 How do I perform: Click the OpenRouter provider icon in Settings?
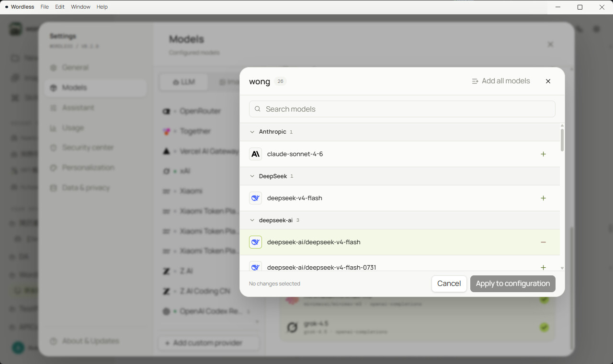pos(166,111)
